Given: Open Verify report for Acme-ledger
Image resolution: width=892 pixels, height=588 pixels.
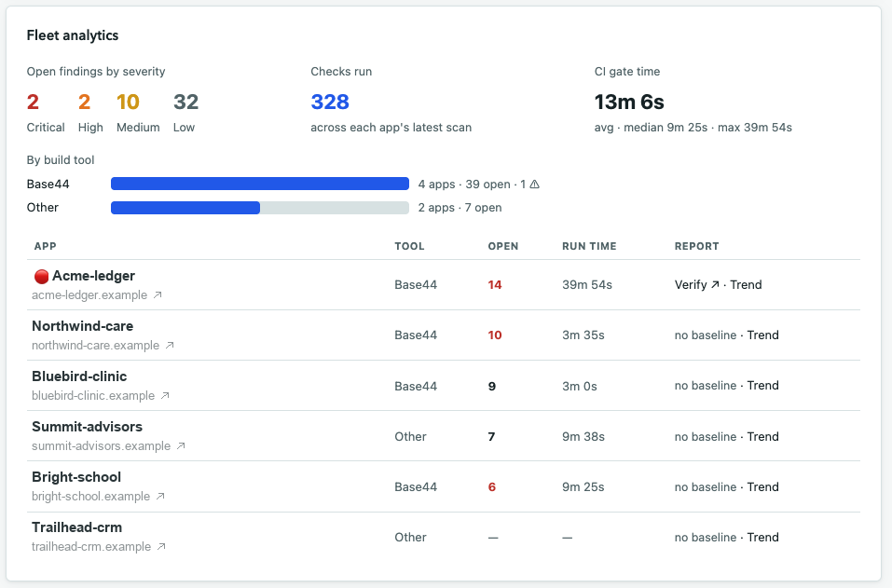Looking at the screenshot, I should (x=697, y=285).
